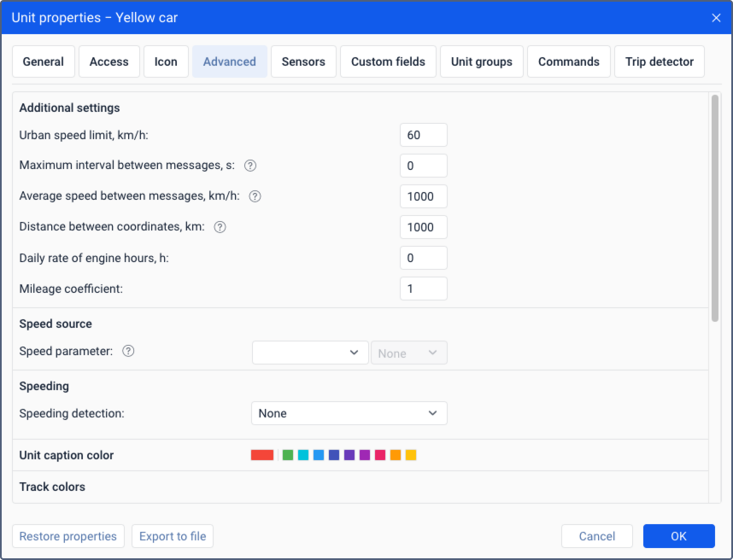Switch to the Sensors tab
Viewport: 733px width, 560px height.
pyautogui.click(x=303, y=61)
